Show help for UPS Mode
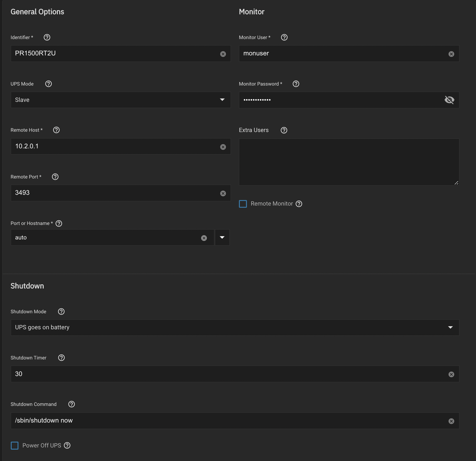The height and width of the screenshot is (461, 476). (48, 84)
